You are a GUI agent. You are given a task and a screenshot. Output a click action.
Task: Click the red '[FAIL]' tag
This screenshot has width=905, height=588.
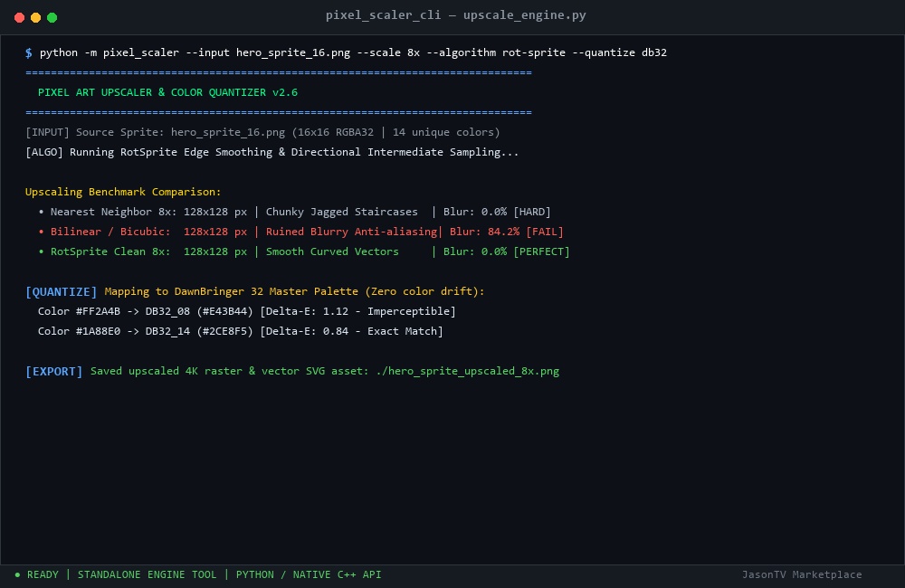point(545,232)
